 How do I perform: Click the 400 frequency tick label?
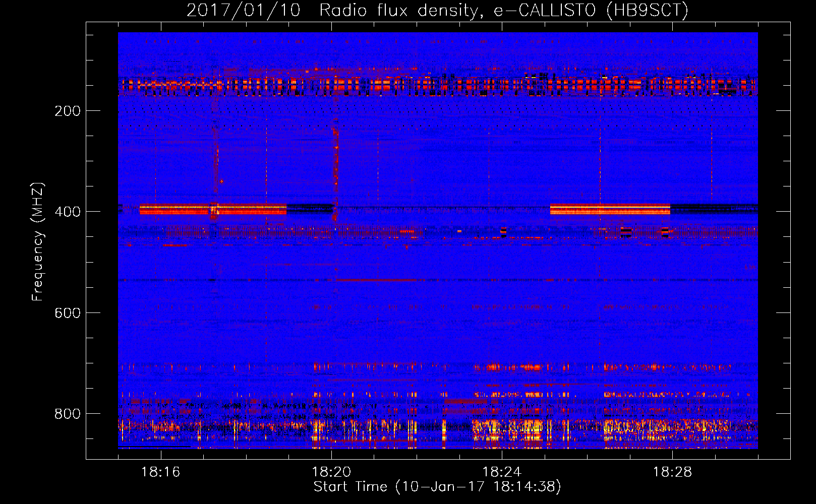click(68, 212)
